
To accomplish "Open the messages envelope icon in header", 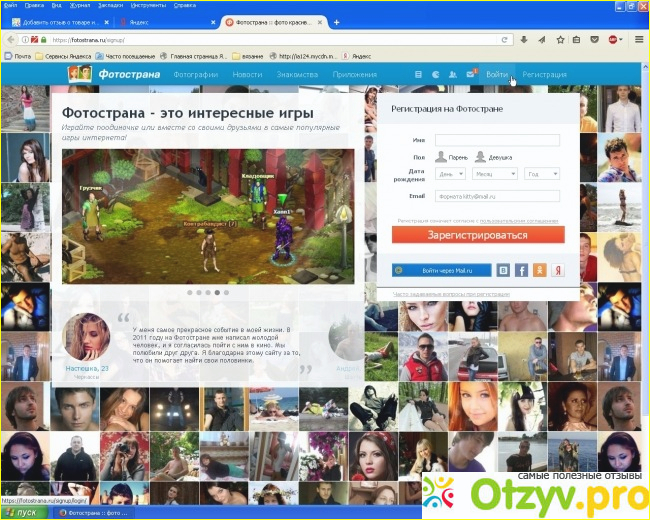I will [x=471, y=74].
